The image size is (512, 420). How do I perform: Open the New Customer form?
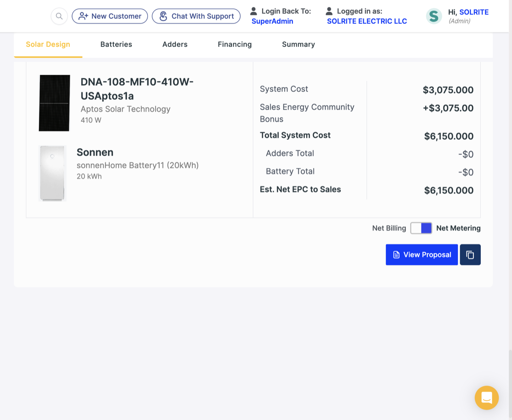point(110,16)
